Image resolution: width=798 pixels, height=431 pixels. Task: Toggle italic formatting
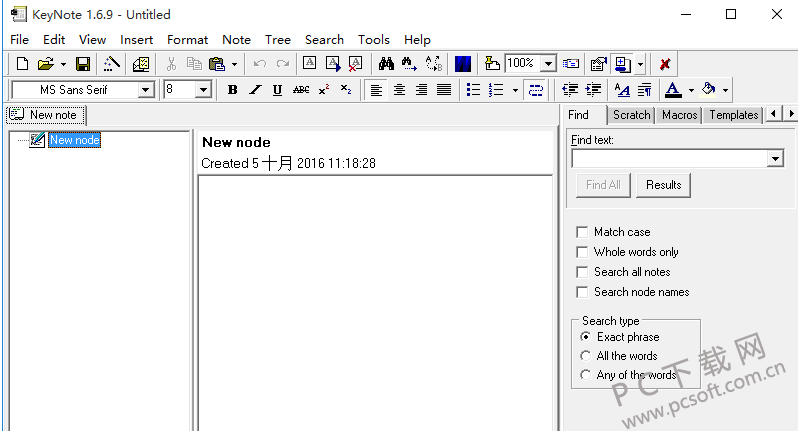click(x=255, y=90)
